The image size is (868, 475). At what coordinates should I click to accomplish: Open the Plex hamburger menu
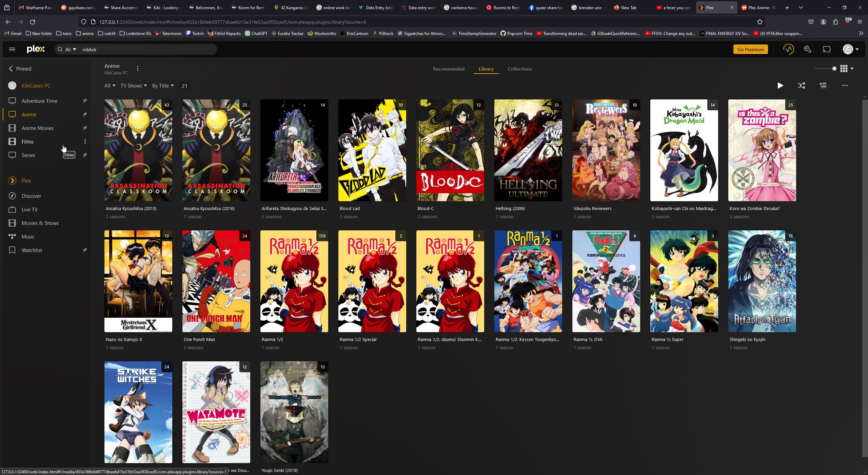pyautogui.click(x=12, y=50)
